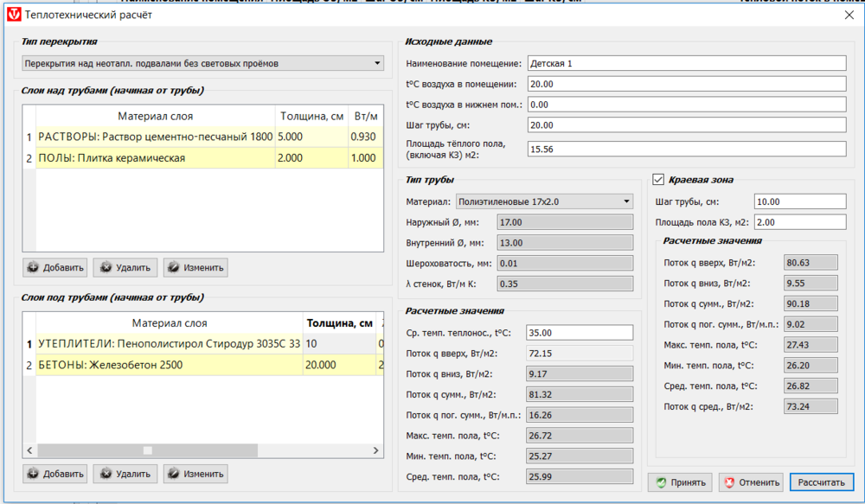
Task: Click the gear icon on upper Изменить button
Action: pos(175,267)
